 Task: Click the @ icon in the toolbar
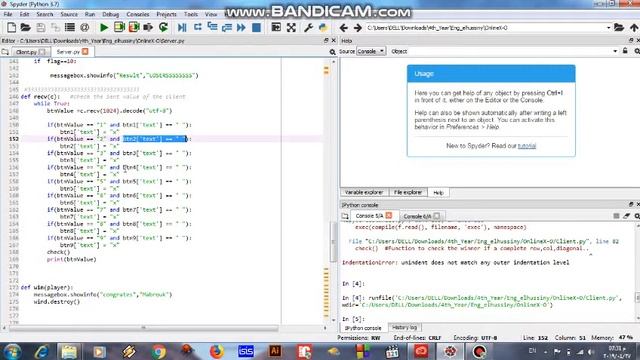click(x=84, y=28)
